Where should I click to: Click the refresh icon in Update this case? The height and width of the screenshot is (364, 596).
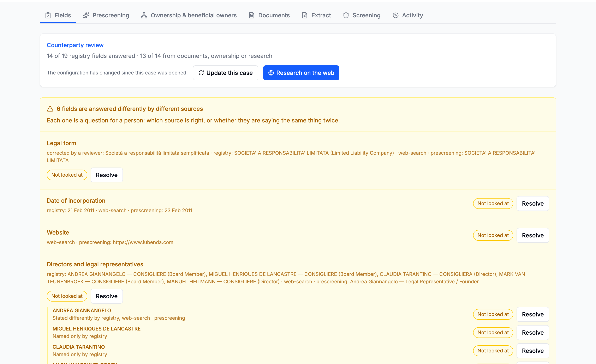[x=201, y=73]
